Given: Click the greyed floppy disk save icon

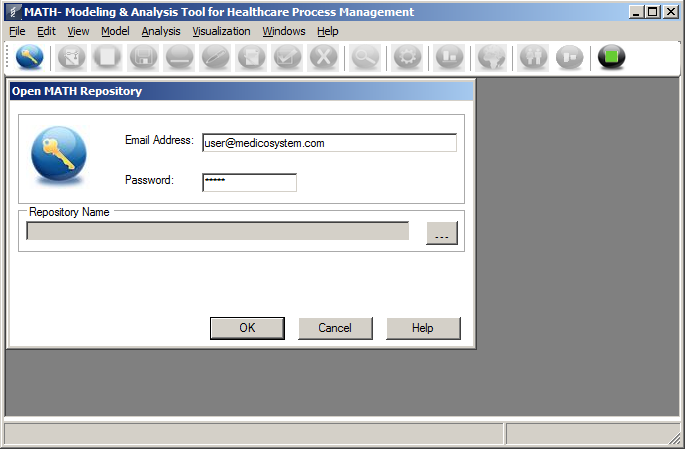Looking at the screenshot, I should [143, 57].
